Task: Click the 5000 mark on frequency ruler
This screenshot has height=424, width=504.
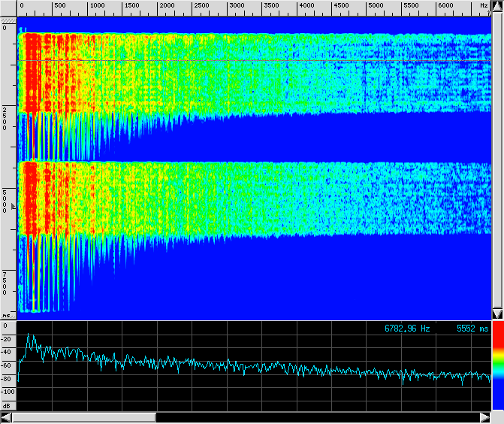Action: 377,6
